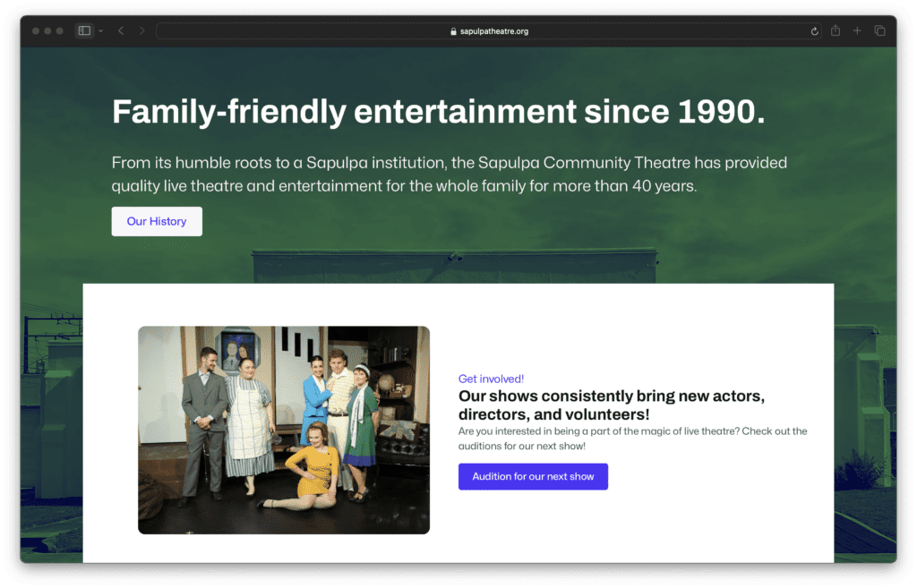Go back using the back arrow
Image resolution: width=917 pixels, height=588 pixels.
(x=121, y=30)
